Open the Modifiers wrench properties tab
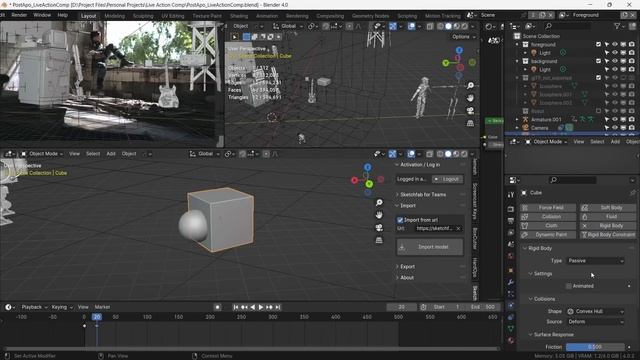The height and width of the screenshot is (360, 640). 511,282
